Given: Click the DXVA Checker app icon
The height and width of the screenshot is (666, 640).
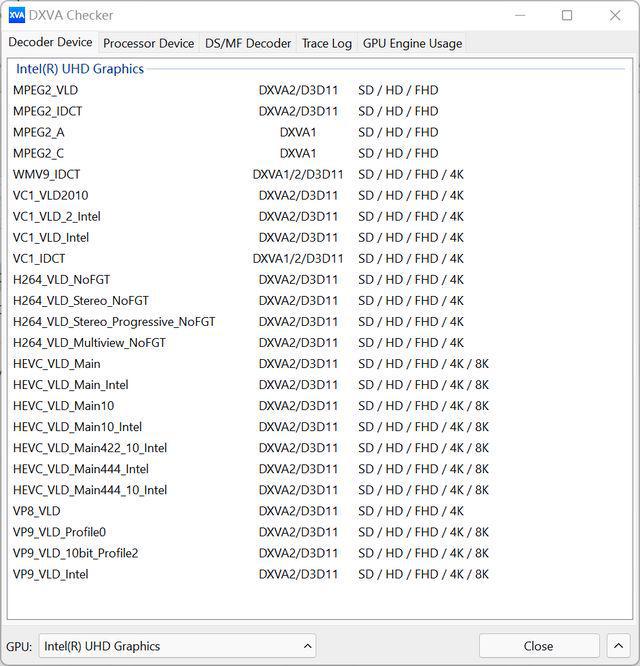Looking at the screenshot, I should point(17,15).
